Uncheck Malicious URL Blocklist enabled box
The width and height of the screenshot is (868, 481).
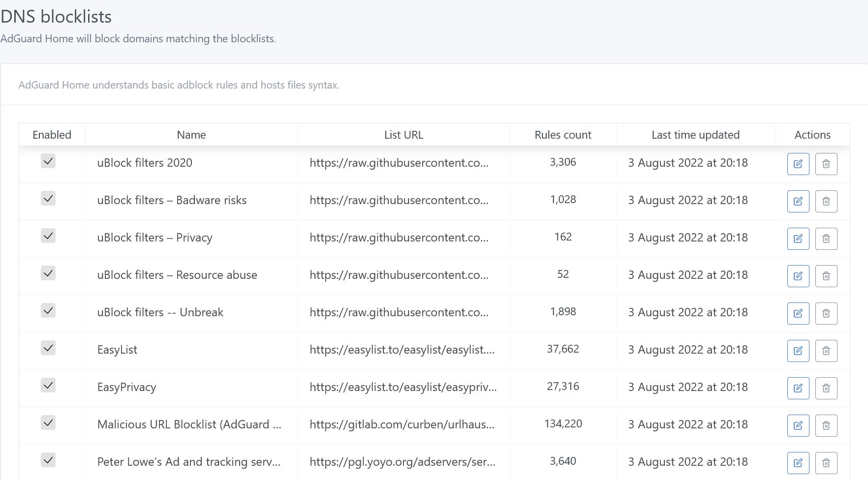click(x=48, y=422)
